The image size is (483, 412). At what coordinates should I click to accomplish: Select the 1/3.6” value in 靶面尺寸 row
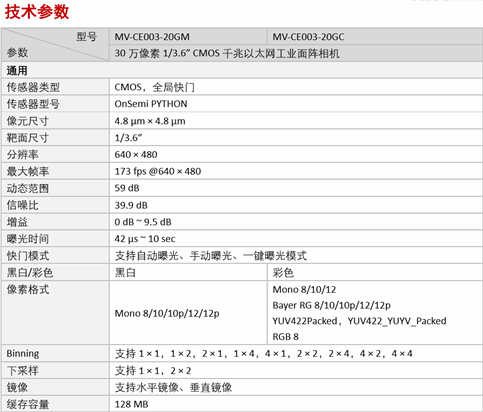[x=128, y=138]
